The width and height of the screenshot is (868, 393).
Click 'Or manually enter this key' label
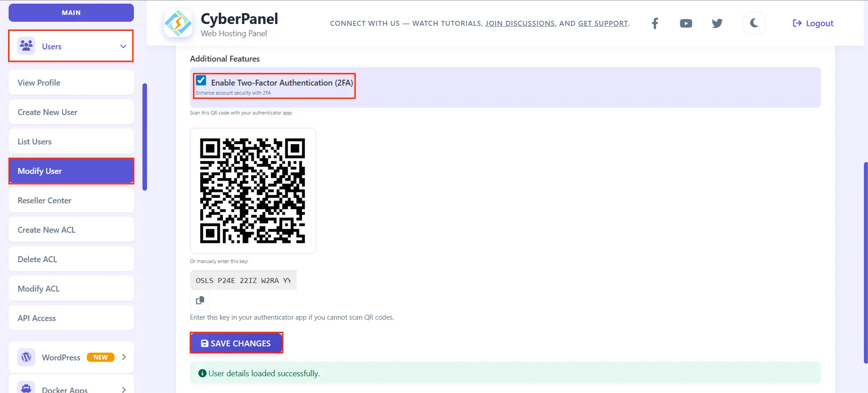(219, 261)
